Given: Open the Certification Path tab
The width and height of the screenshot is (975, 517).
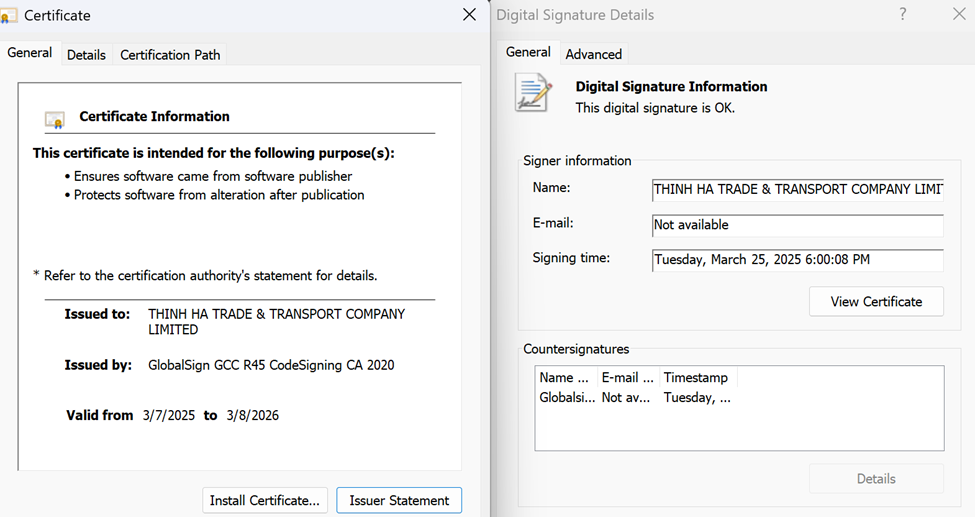Looking at the screenshot, I should [170, 55].
